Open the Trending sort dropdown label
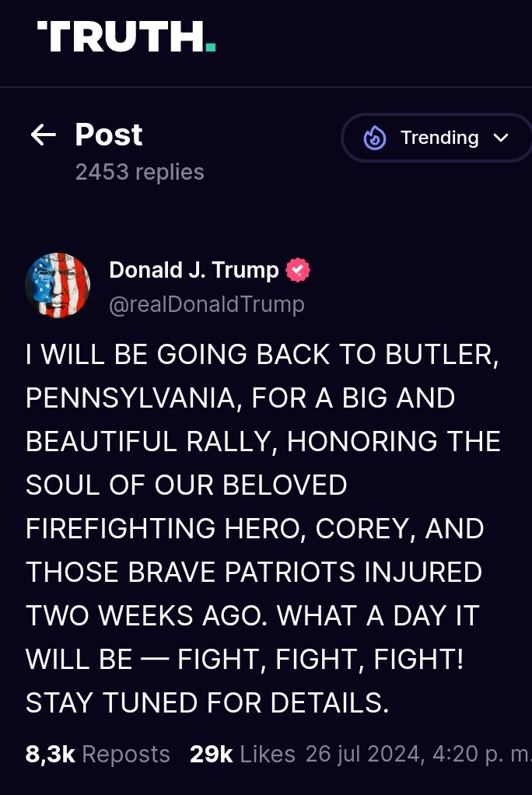Screen dimensions: 532x795 tap(439, 138)
